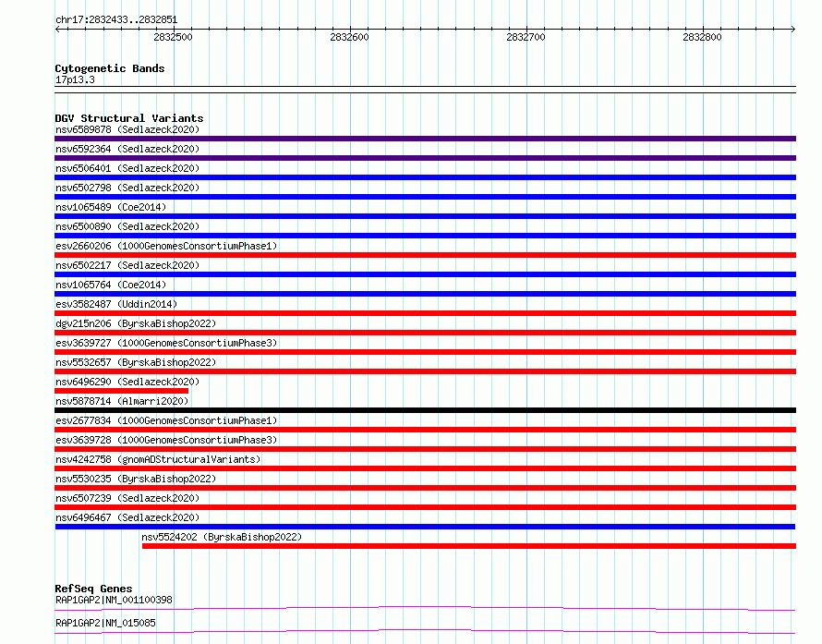This screenshot has height=644, width=822.
Task: Click the RefSeq Genes track title
Action: pyautogui.click(x=93, y=589)
